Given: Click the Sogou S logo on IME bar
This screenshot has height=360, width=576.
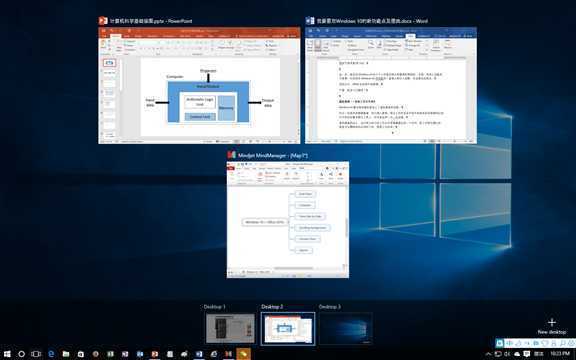Looking at the screenshot, I should pos(500,343).
